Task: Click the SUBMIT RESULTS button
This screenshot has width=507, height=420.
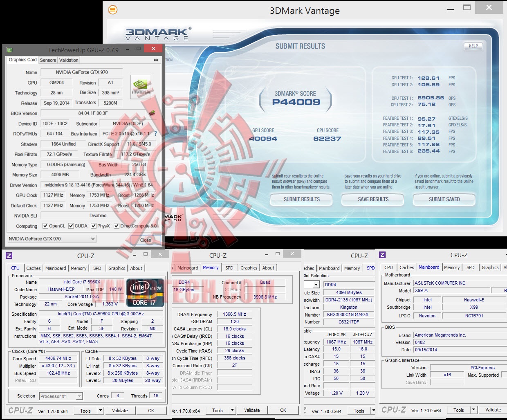Action: coord(302,199)
